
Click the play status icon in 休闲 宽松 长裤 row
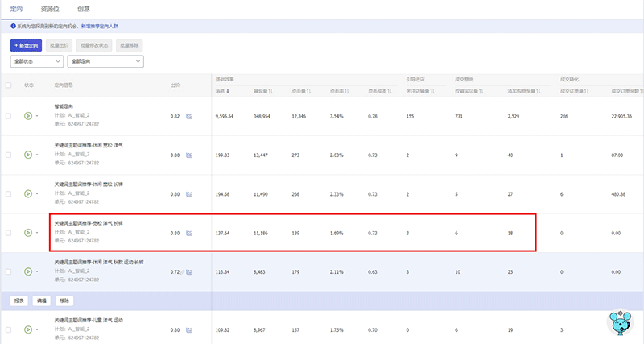(28, 194)
